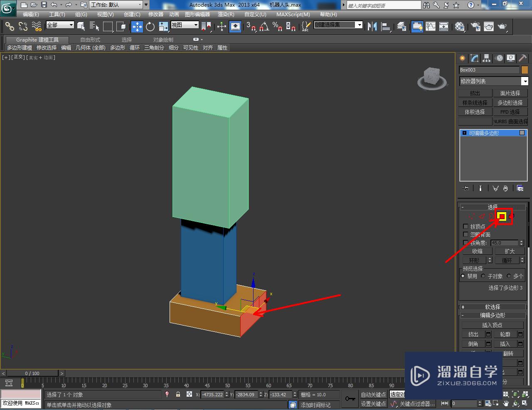Open the Utilities command panel
The image size is (532, 410).
coord(523,58)
